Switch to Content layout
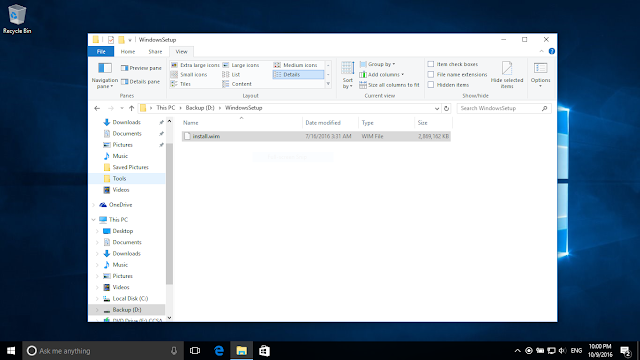Screen dimensions: 640x360 point(237,84)
